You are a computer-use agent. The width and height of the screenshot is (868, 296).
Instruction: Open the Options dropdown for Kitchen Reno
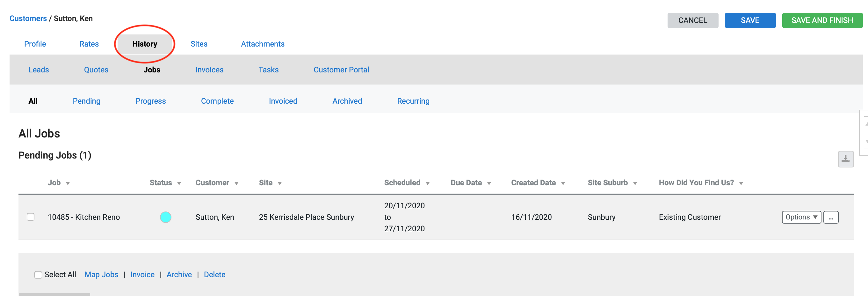click(801, 218)
